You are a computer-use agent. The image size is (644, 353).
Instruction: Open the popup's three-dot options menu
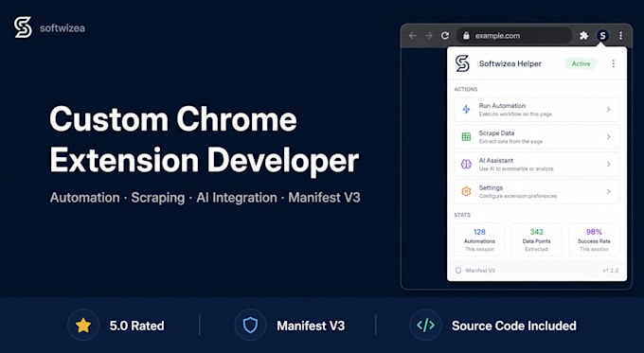point(613,63)
